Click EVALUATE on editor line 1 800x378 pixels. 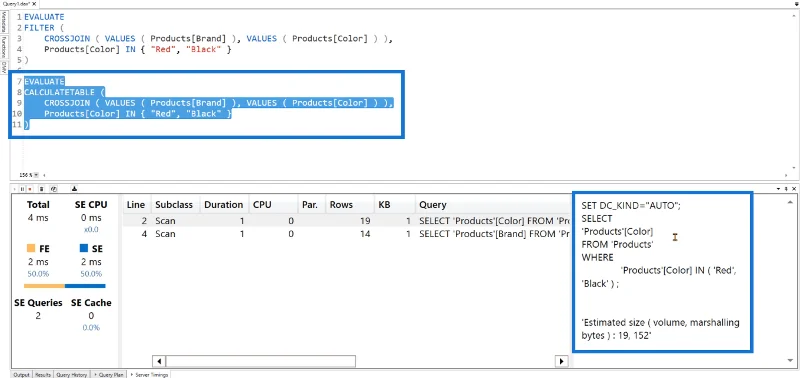[44, 17]
